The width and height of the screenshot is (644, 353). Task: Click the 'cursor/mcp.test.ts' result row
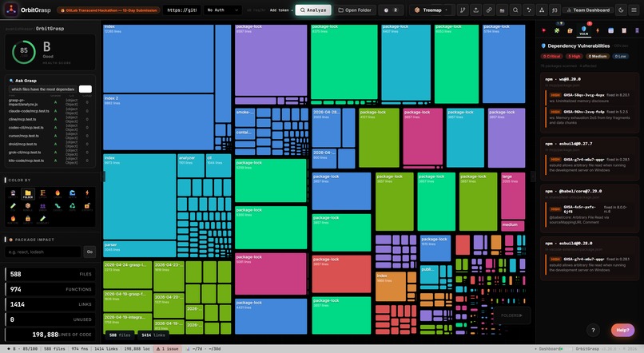[x=50, y=136]
